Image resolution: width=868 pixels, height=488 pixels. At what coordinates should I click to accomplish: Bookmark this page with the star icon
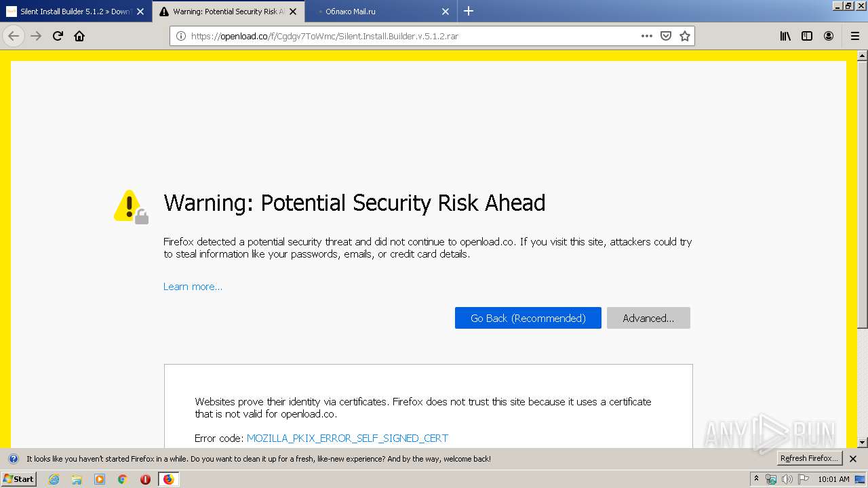click(685, 36)
